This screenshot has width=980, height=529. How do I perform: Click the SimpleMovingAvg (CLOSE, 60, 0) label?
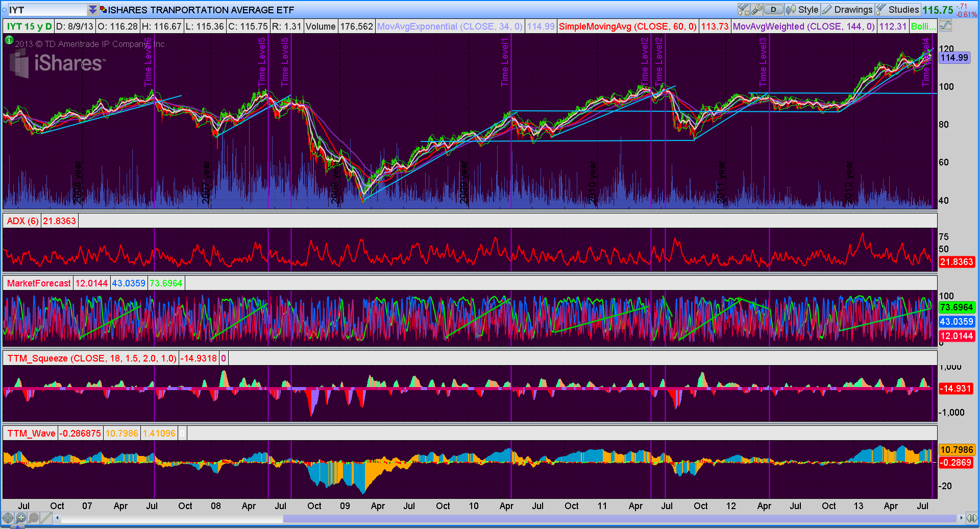628,27
